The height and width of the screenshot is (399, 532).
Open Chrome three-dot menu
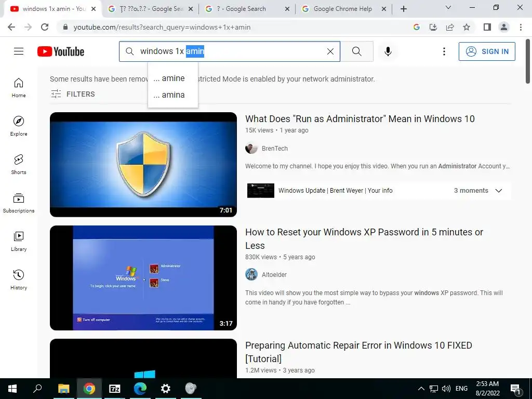click(521, 27)
